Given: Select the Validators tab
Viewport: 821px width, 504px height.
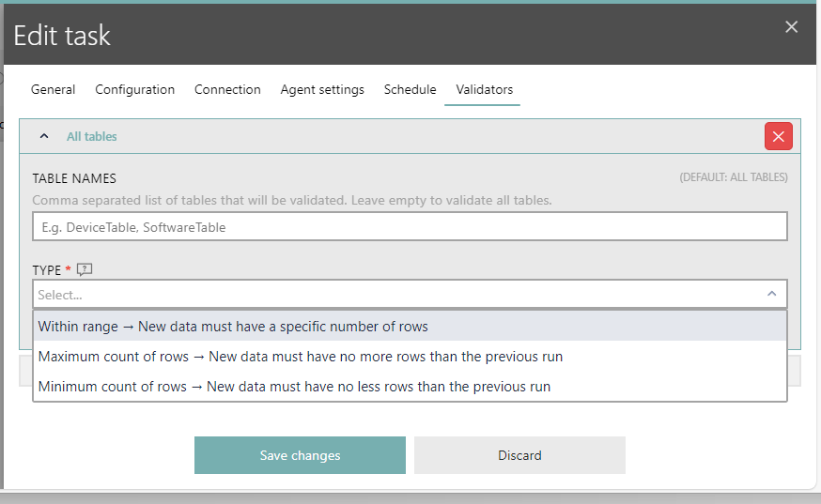Looking at the screenshot, I should [x=484, y=90].
